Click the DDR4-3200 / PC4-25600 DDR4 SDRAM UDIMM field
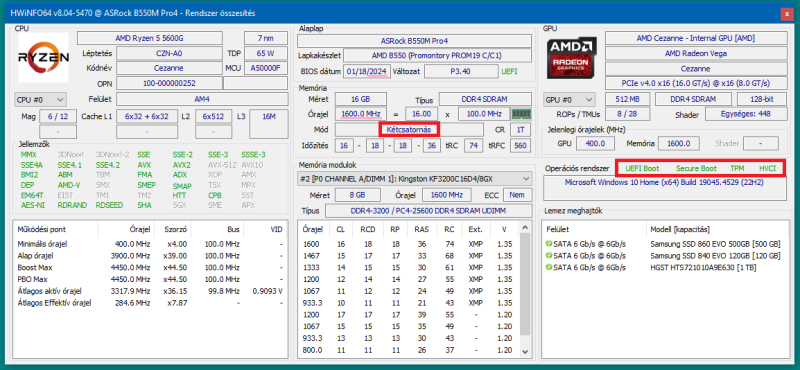 pos(428,211)
